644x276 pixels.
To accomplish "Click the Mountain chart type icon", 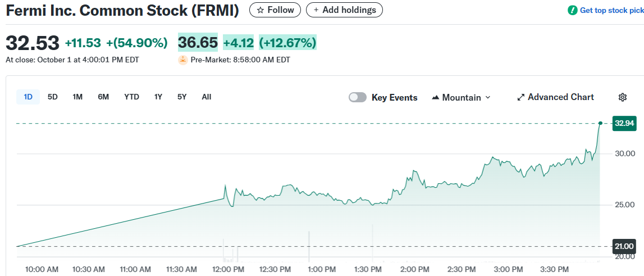I will point(435,97).
